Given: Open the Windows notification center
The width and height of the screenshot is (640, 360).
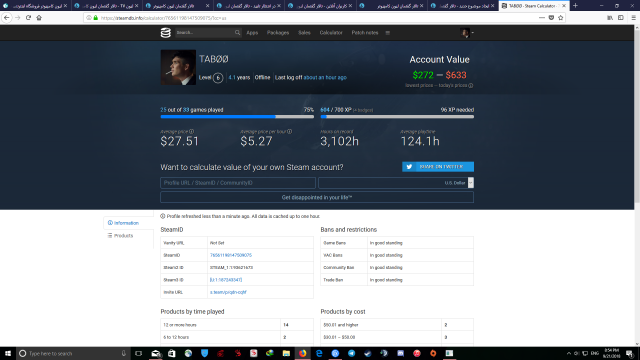Looking at the screenshot, I should pos(630,353).
